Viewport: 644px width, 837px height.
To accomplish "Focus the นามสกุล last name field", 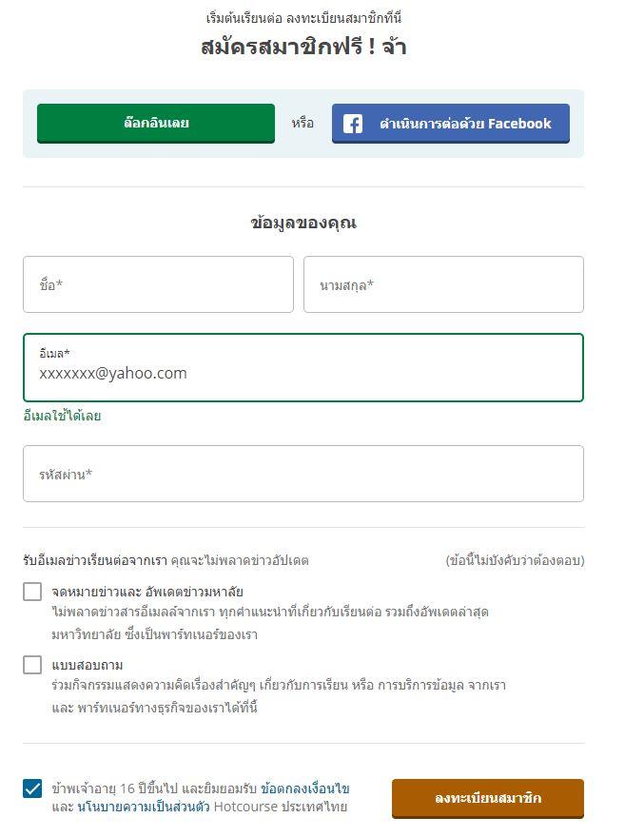I will pos(443,284).
